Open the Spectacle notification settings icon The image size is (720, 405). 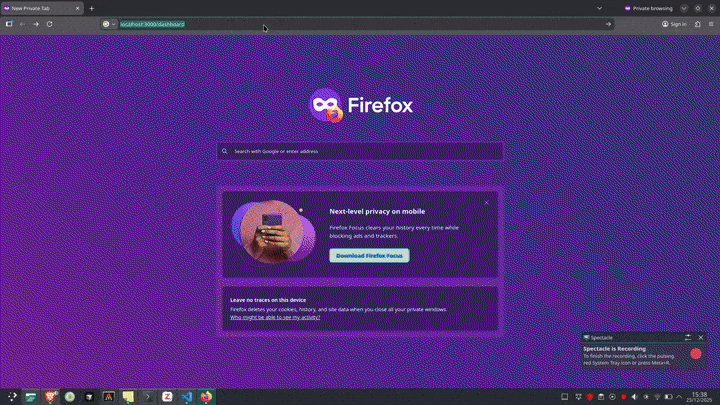tap(688, 338)
